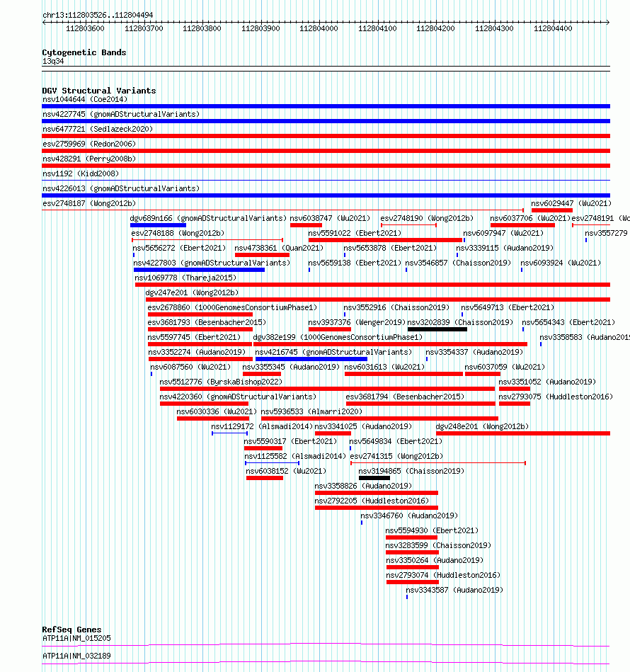Select nsv6037706 (Wu2021) variant label
630x672 pixels.
coord(530,219)
